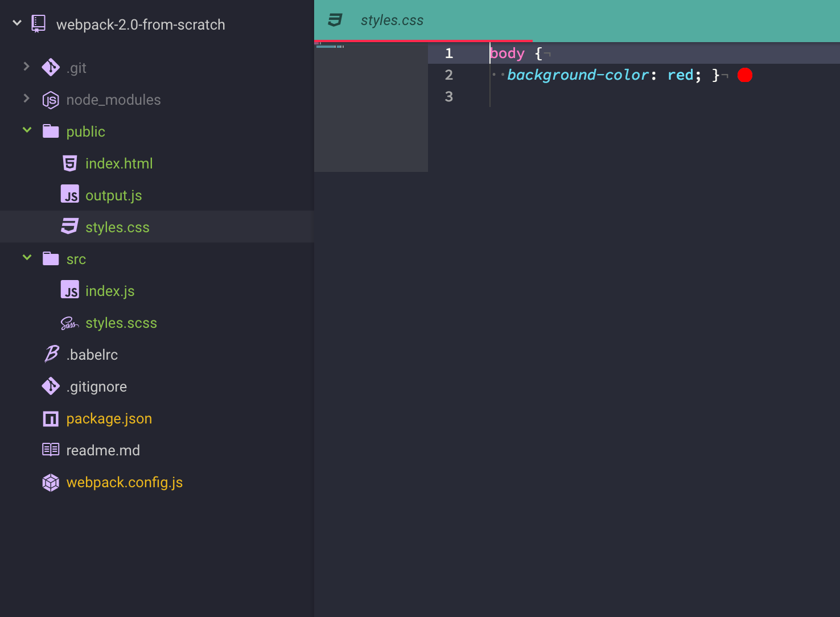Click the HTML5 icon beside index.html
Screen dimensions: 840x617
(69, 163)
